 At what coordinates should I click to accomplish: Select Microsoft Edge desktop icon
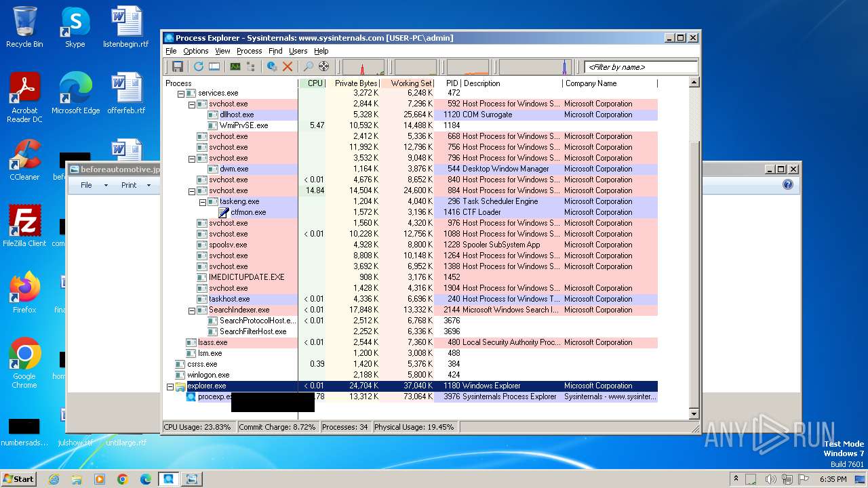tap(75, 94)
